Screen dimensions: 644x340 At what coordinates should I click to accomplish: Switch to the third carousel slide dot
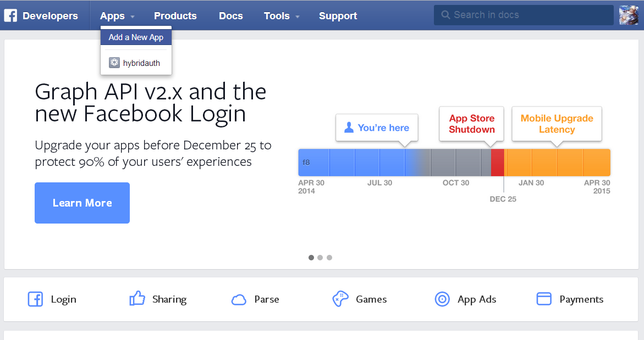(x=329, y=257)
